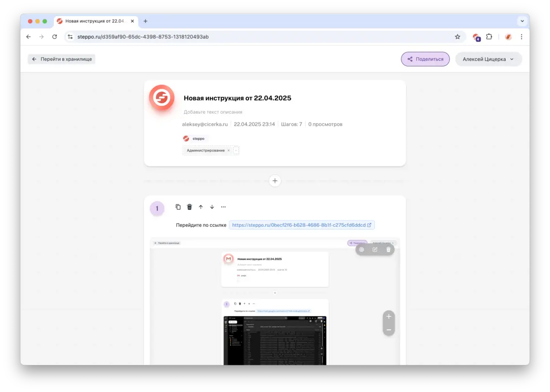Click the Steppo logo next to the title
The width and height of the screenshot is (550, 392).
point(161,98)
